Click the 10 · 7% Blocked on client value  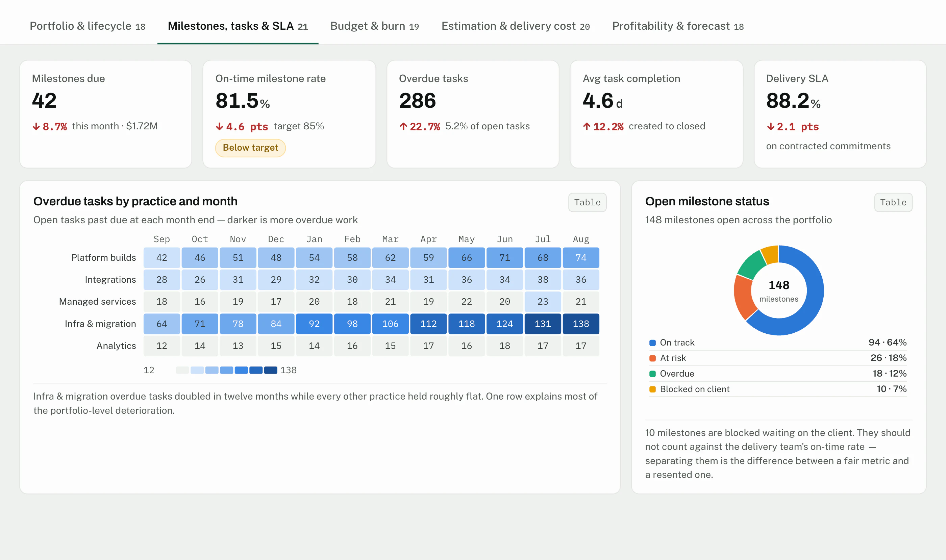[891, 389]
